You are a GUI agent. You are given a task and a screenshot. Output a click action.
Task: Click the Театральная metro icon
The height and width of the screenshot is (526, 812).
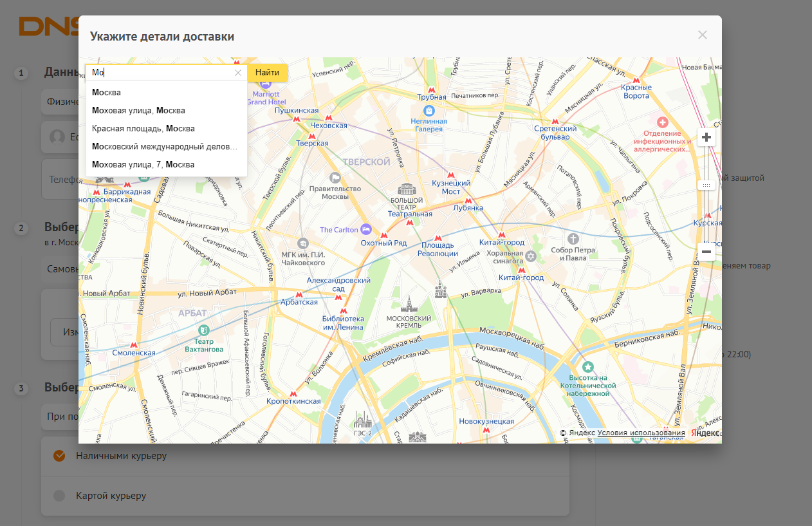click(x=410, y=222)
